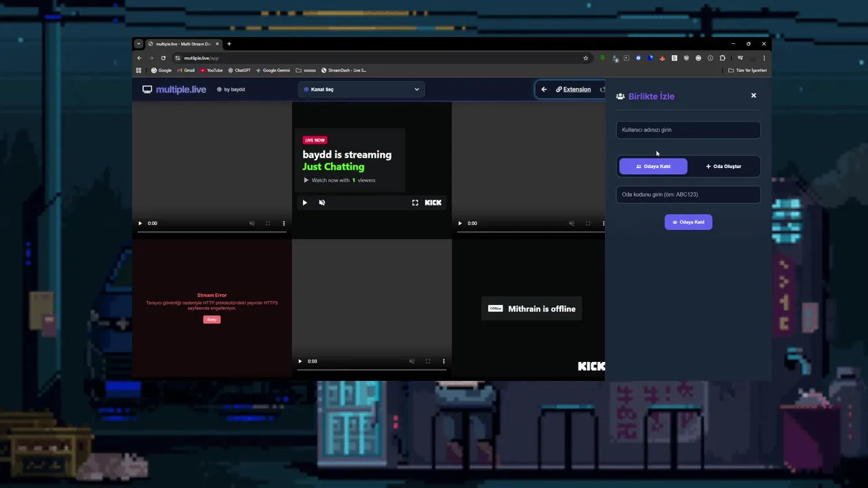Click the bottom-middle video progress bar
The image size is (868, 488).
(x=372, y=370)
